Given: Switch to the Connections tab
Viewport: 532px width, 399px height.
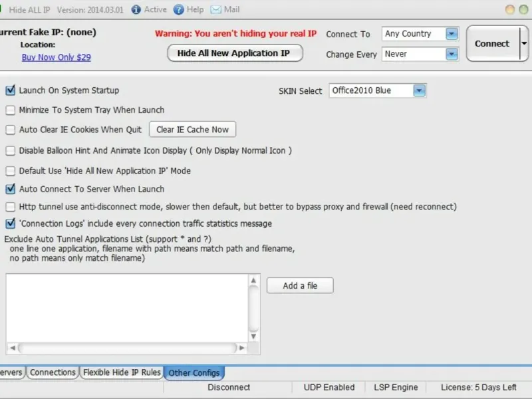Looking at the screenshot, I should tap(53, 372).
